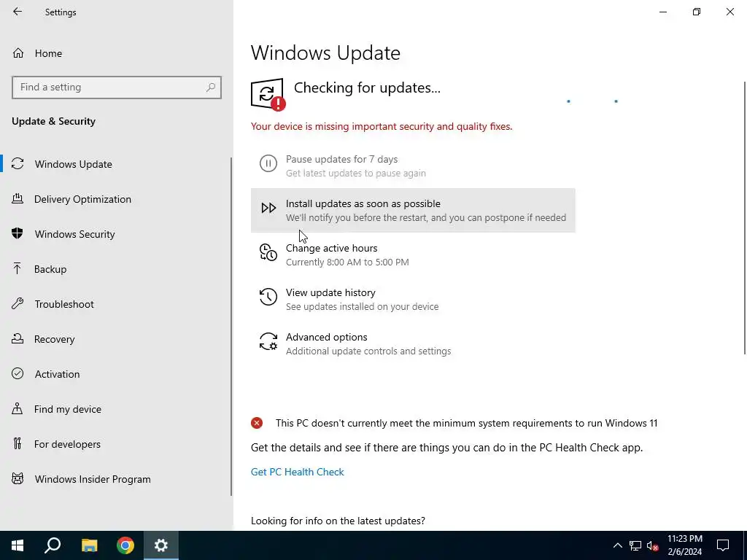Click the Troubleshoot wrench icon
This screenshot has height=560, width=747.
point(18,303)
